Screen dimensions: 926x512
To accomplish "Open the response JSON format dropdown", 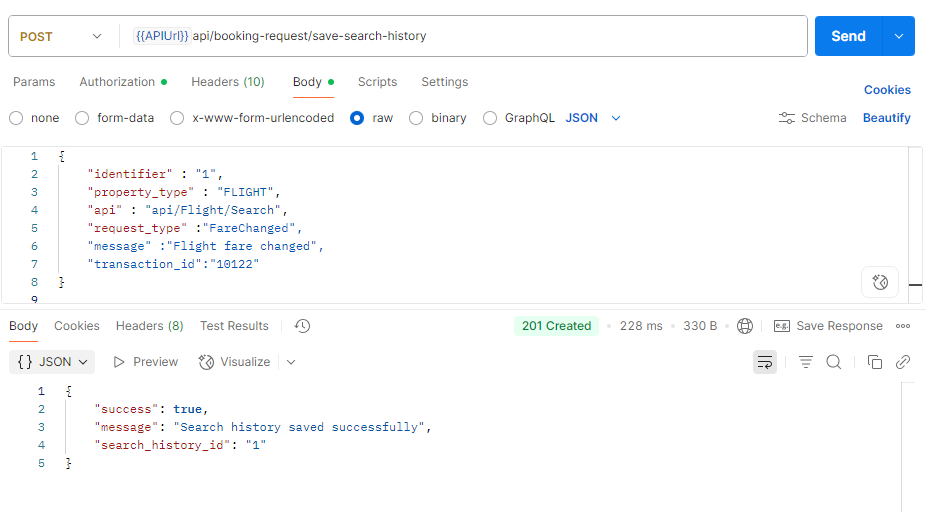I will click(53, 362).
